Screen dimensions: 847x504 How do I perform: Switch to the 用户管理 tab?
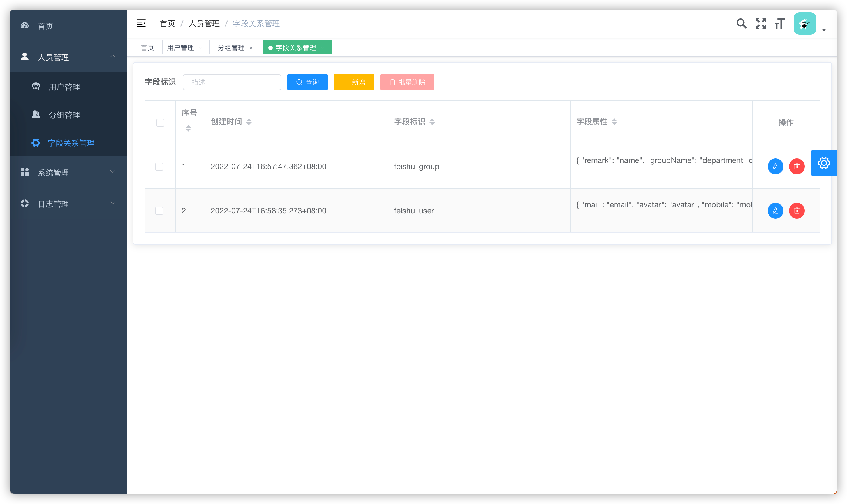click(x=180, y=48)
